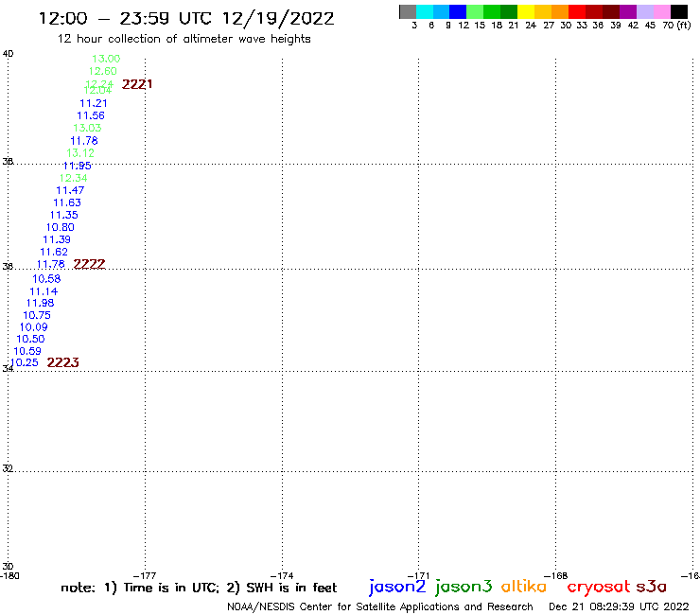The image size is (700, 615).
Task: Click the 13.00 wave height value
Action: (x=106, y=59)
